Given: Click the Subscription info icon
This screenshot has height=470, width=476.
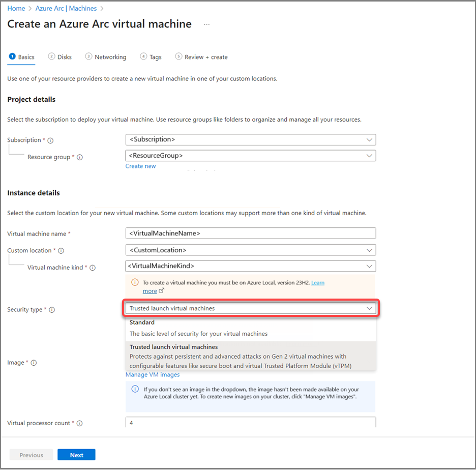Looking at the screenshot, I should [51, 140].
